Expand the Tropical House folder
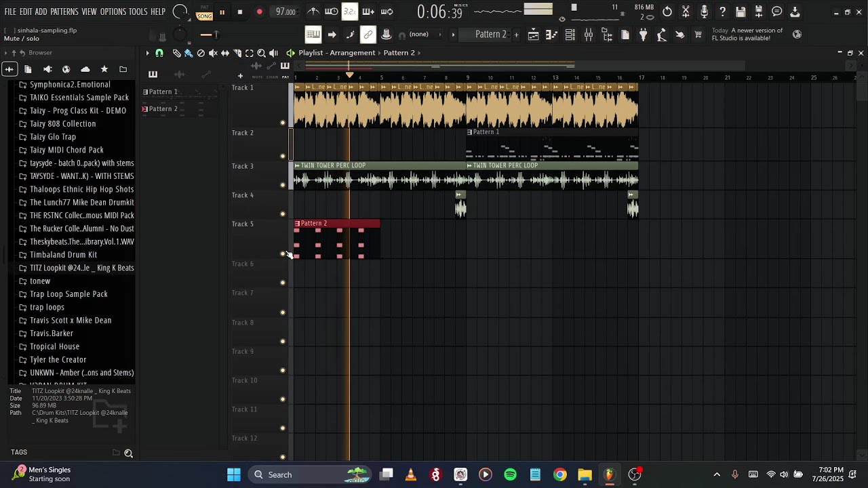Screen dimensions: 868x488 (54, 346)
